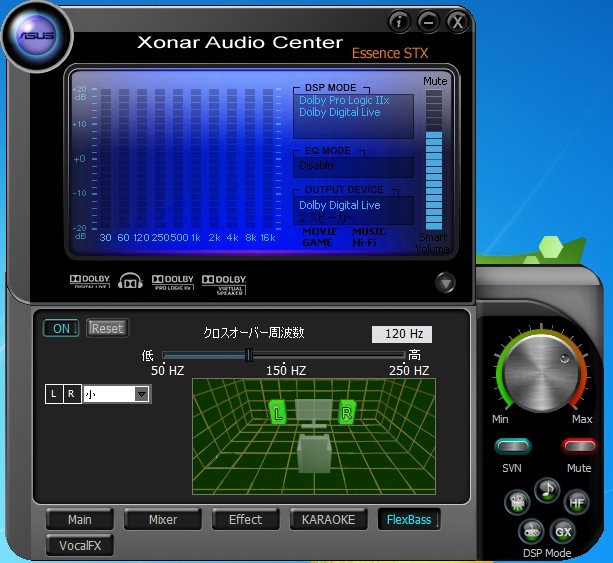Reset FlexBass settings
Screen dimensions: 613x563
coord(107,328)
